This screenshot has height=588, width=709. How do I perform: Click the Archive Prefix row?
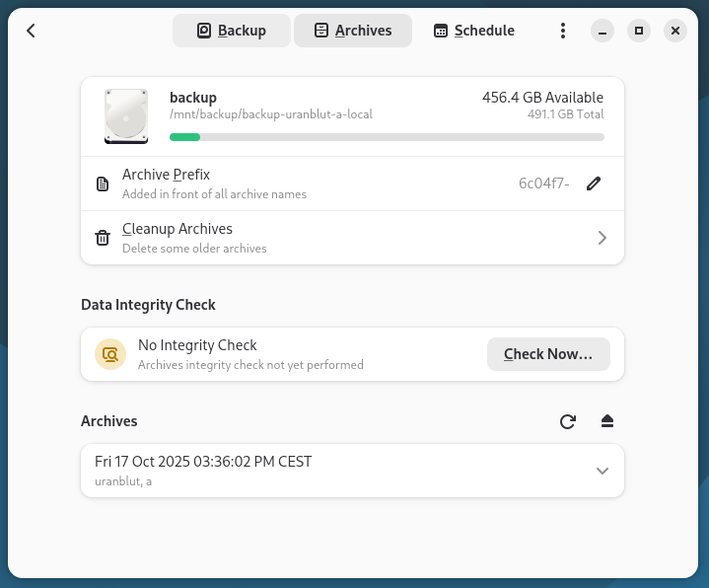296,184
